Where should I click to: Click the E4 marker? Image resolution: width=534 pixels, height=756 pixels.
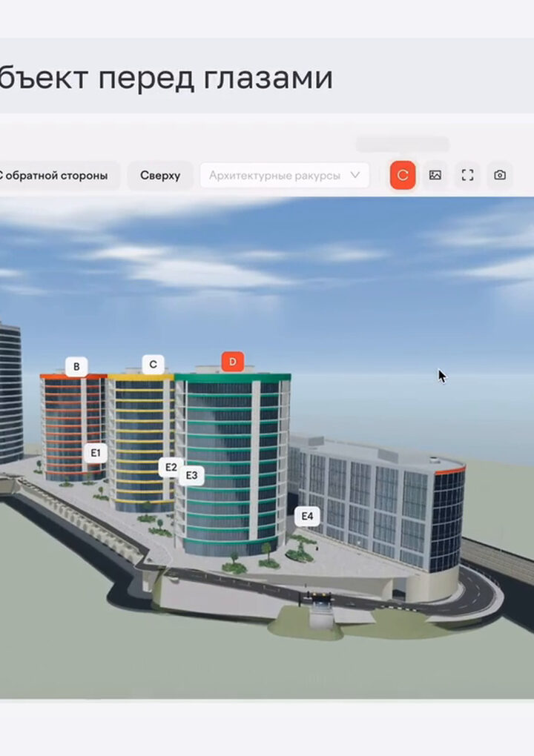point(307,517)
